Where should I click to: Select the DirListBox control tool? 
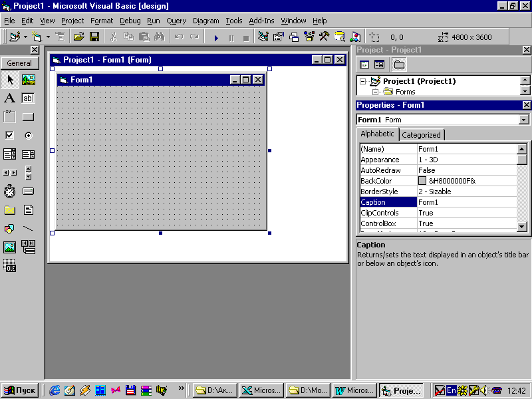10,210
